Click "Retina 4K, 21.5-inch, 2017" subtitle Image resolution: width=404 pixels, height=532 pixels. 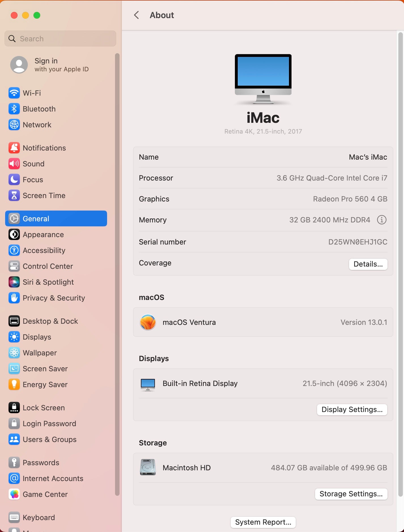(263, 131)
